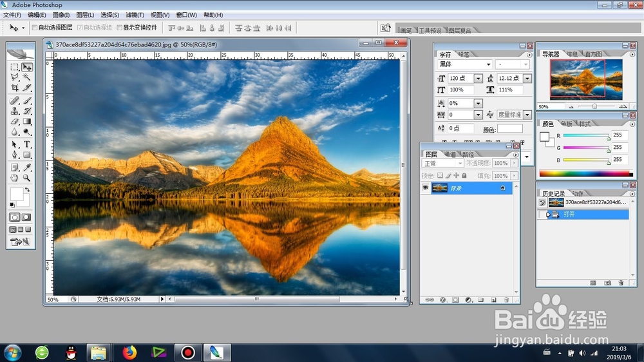Open the kerning 度量标准 dropdown
Viewport: 644px width, 362px height.
coord(527,115)
